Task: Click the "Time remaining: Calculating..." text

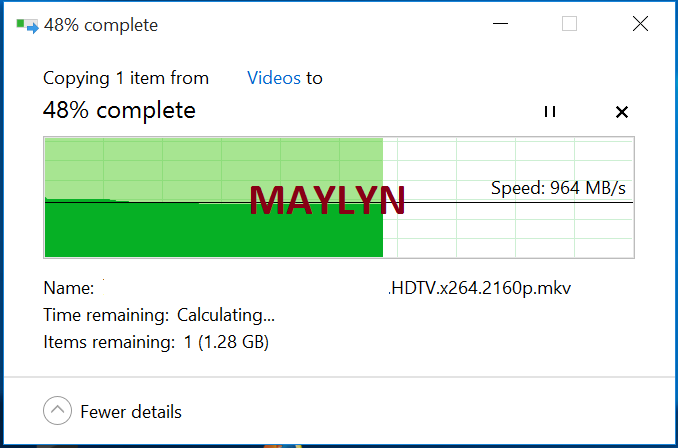Action: click(159, 316)
